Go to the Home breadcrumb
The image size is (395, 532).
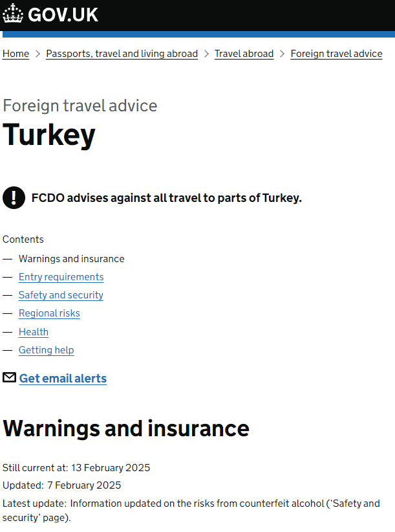click(16, 54)
